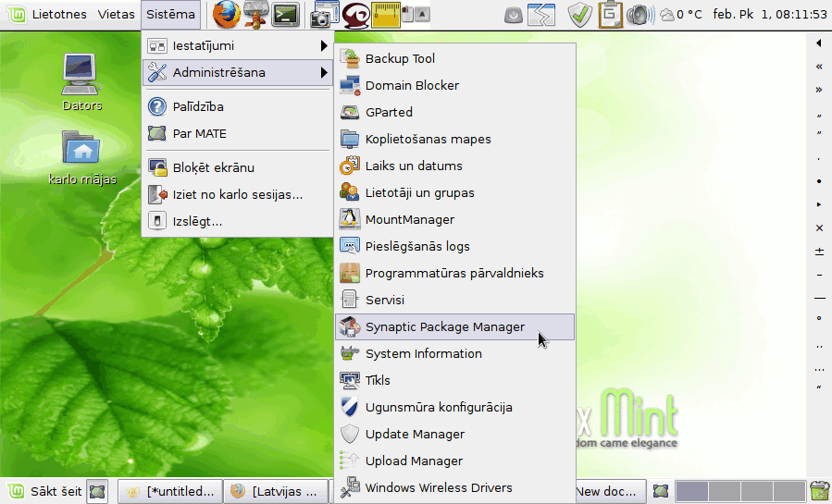Choose Iziet no karlo sesijas...
This screenshot has width=832, height=504.
[x=238, y=194]
